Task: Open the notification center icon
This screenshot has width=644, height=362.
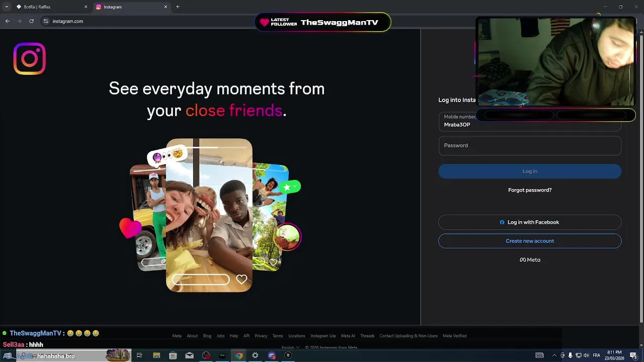Action: click(x=633, y=355)
